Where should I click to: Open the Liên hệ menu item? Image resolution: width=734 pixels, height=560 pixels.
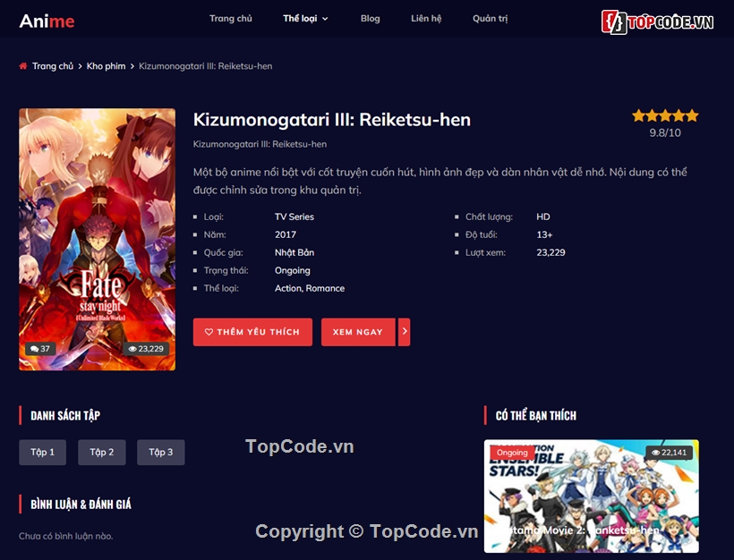point(426,19)
